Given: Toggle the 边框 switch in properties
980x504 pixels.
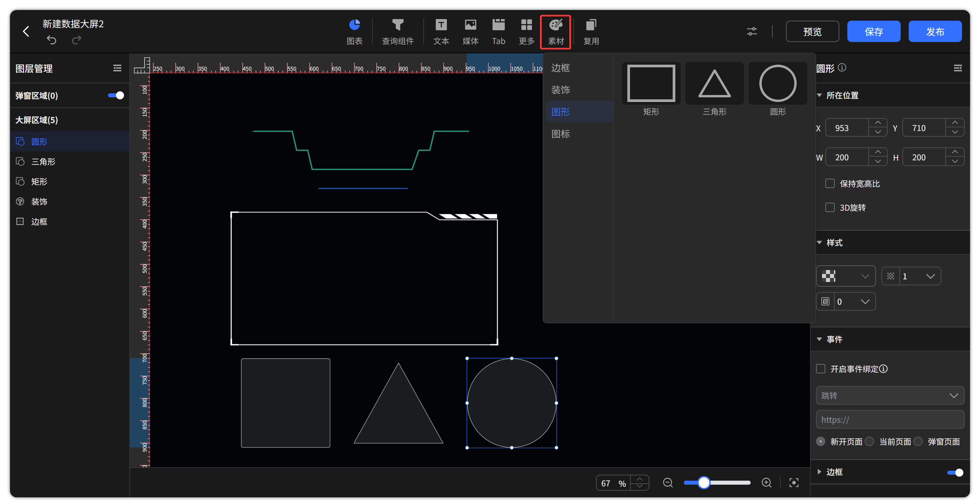Looking at the screenshot, I should click(x=955, y=472).
